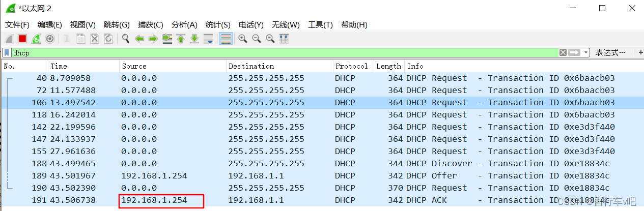
Task: Open the 文件(F) menu
Action: click(17, 25)
